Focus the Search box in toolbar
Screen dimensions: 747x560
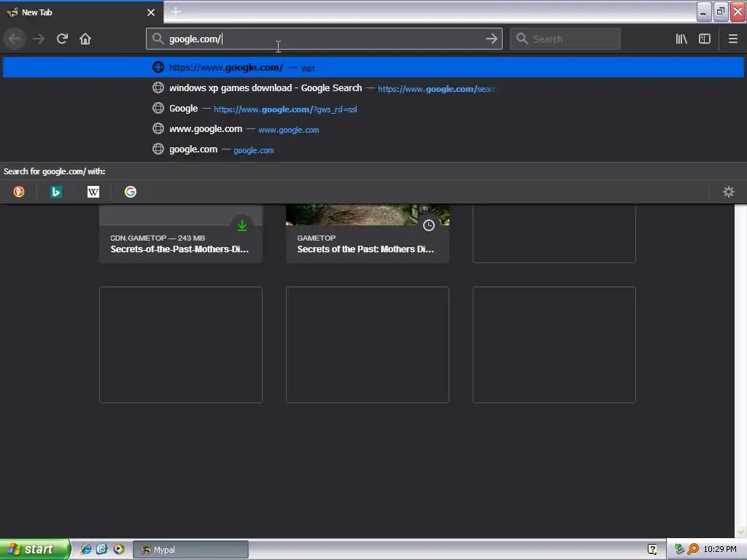pyautogui.click(x=565, y=39)
